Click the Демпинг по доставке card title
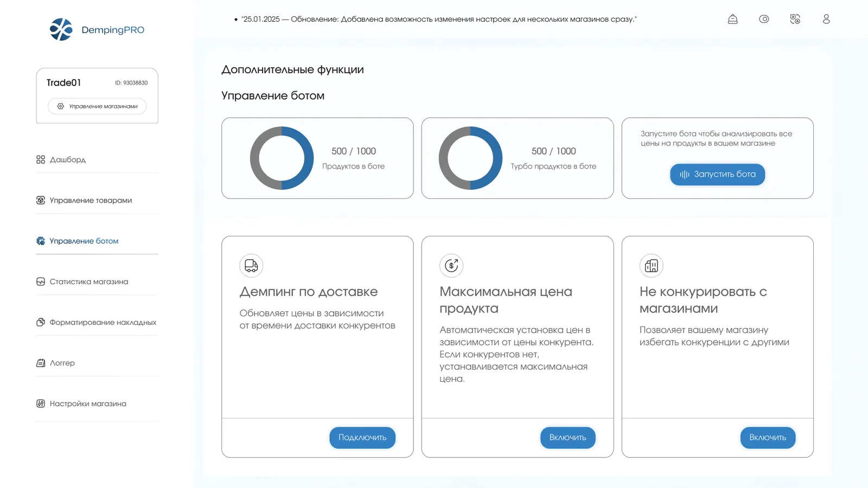The image size is (868, 488). coord(309,292)
